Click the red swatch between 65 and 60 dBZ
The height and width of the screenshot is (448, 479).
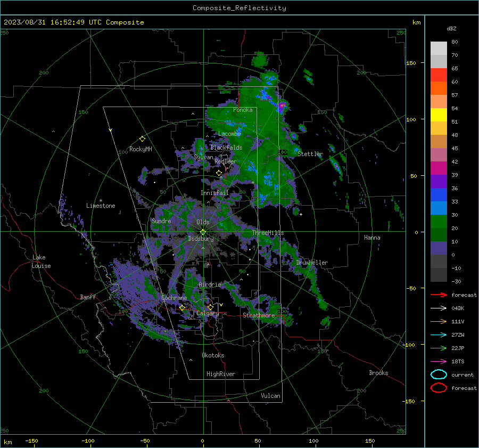439,75
